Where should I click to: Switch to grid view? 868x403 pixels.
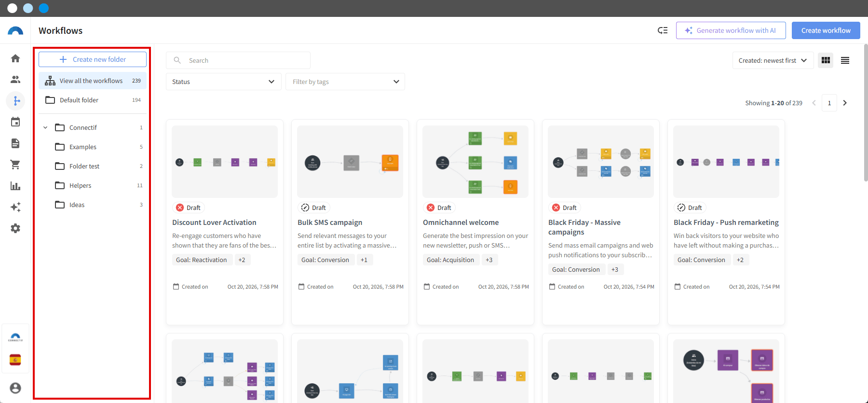coord(826,60)
